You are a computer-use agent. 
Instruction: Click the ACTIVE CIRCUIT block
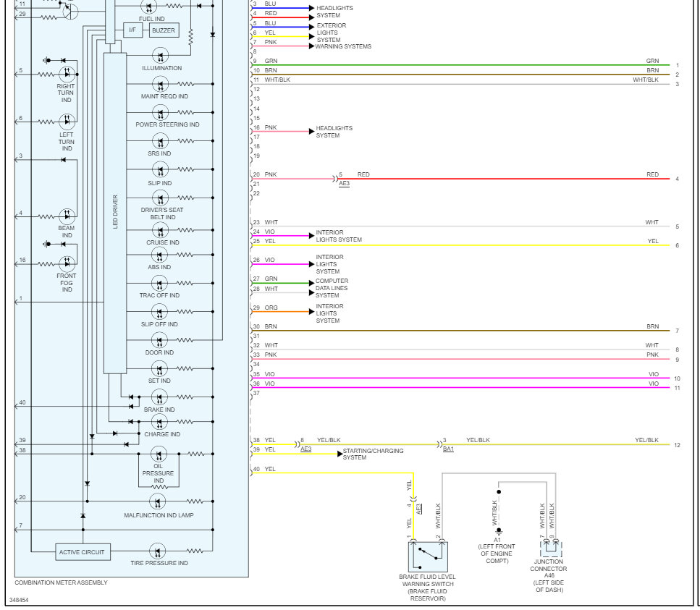pyautogui.click(x=82, y=552)
